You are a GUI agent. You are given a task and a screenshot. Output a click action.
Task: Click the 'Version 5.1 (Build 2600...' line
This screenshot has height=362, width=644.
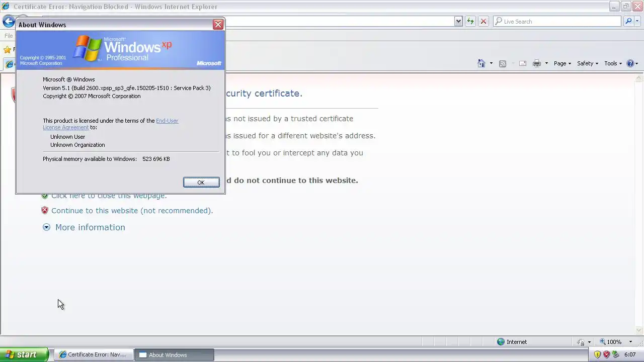(x=127, y=88)
